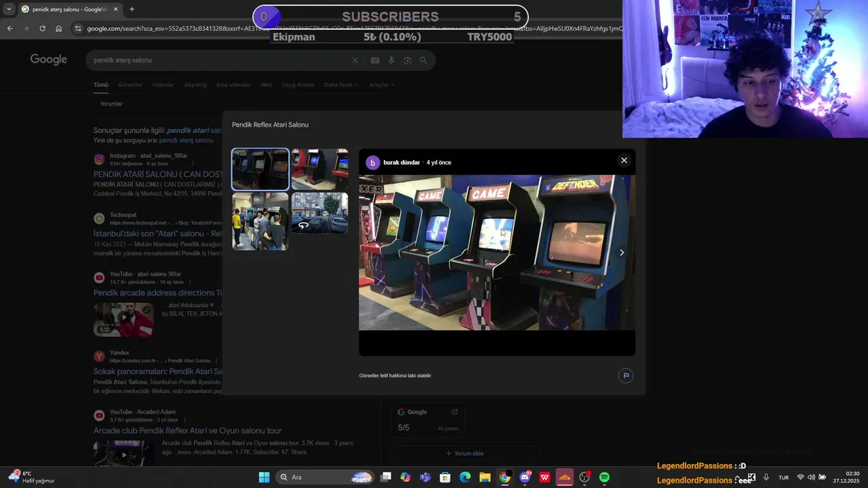
Task: Launch Copilot from the taskbar
Action: [x=406, y=477]
